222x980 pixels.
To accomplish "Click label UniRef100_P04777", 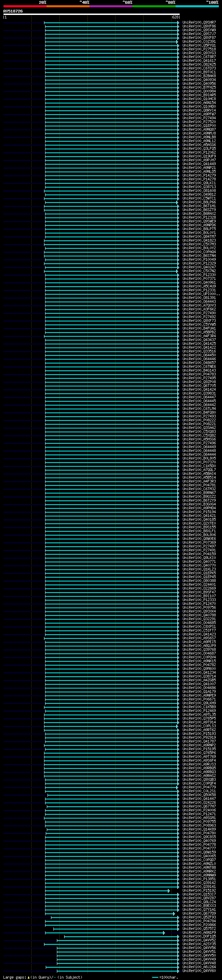I will click(x=199, y=848).
